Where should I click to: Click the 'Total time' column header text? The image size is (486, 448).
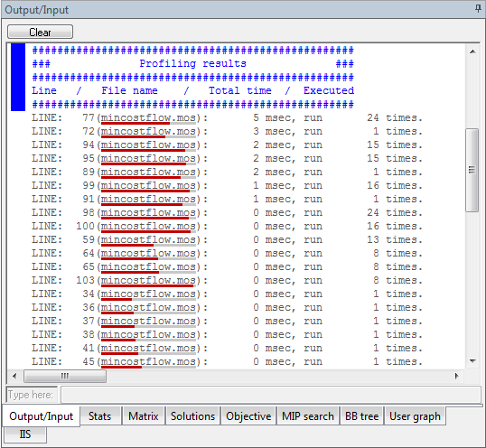[240, 91]
